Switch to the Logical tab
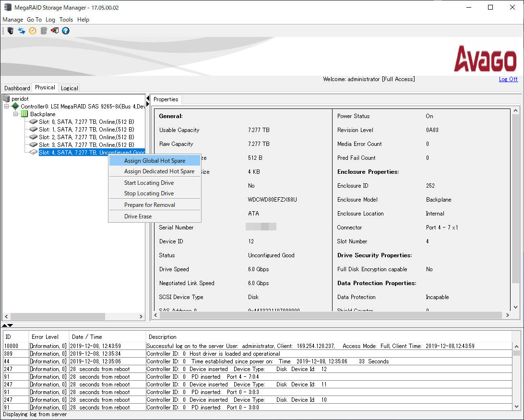 point(70,88)
